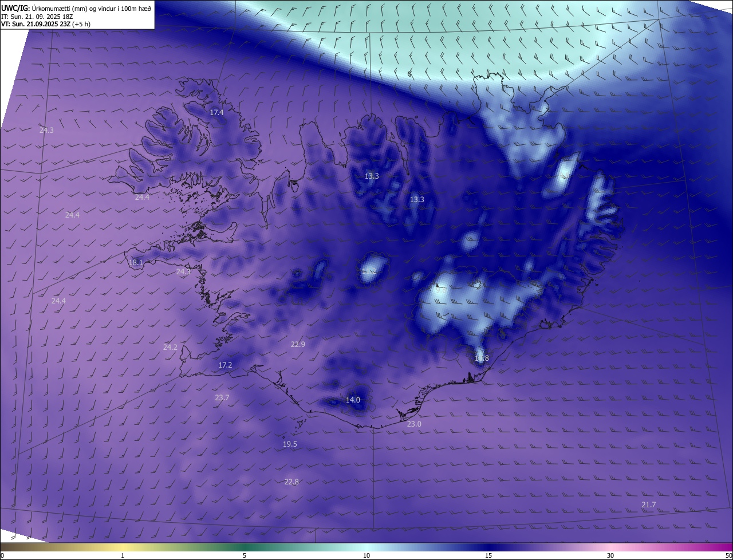
Task: Click the colour scale tick labelled 15
Action: [x=488, y=556]
